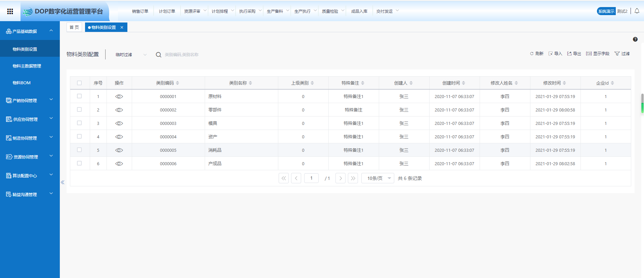
Task: Check the row 6 产成品 checkbox
Action: tap(79, 163)
